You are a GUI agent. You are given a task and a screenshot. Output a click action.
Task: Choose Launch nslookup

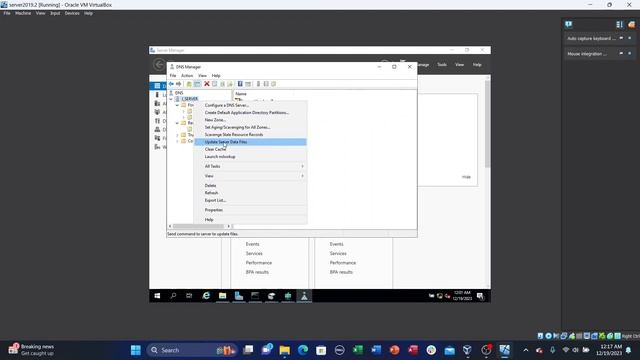[x=250, y=157]
